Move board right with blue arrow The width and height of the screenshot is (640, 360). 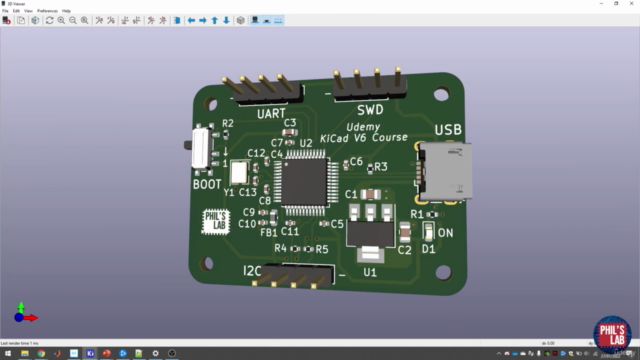(203, 20)
